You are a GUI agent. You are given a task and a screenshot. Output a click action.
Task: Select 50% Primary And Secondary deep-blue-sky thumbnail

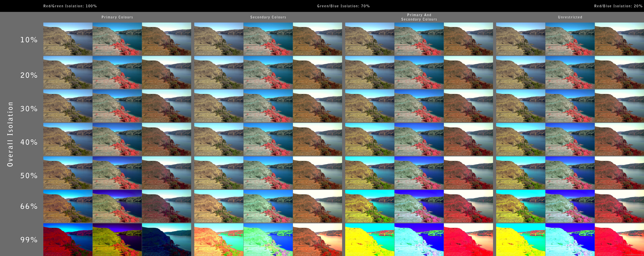point(419,173)
